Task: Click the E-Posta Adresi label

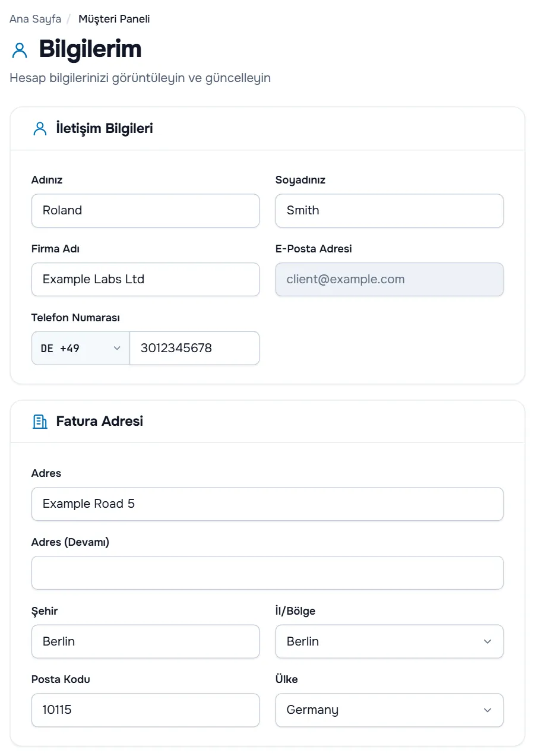Action: point(314,249)
